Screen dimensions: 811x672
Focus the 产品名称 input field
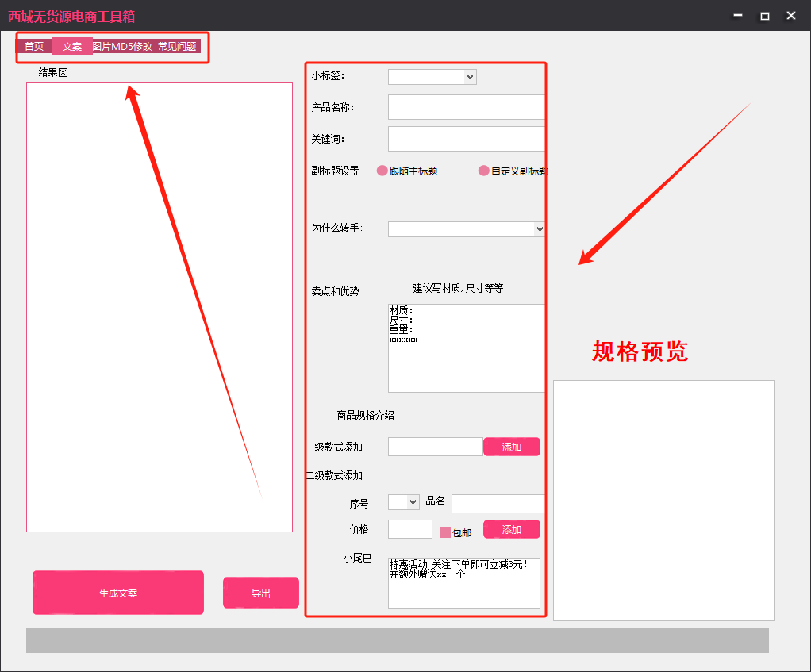(x=466, y=107)
